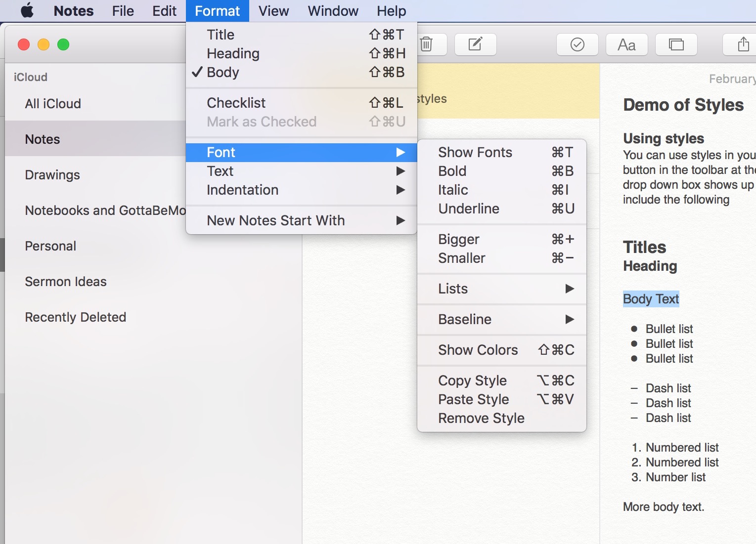Open the Window menu

332,10
